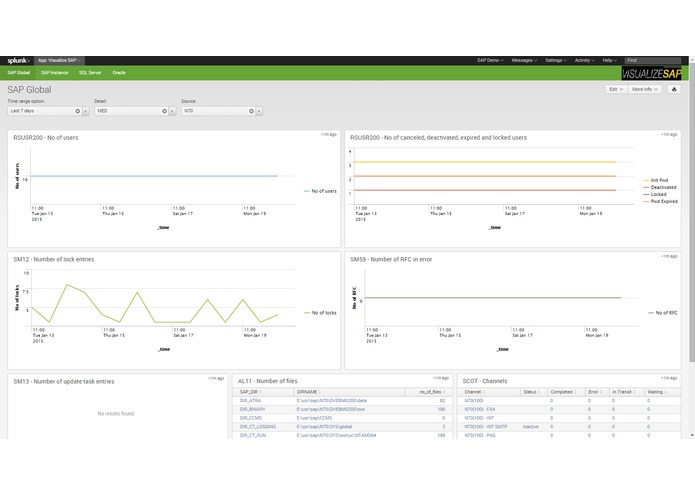This screenshot has width=695, height=494.
Task: Click the print dashboard icon button
Action: tap(674, 89)
